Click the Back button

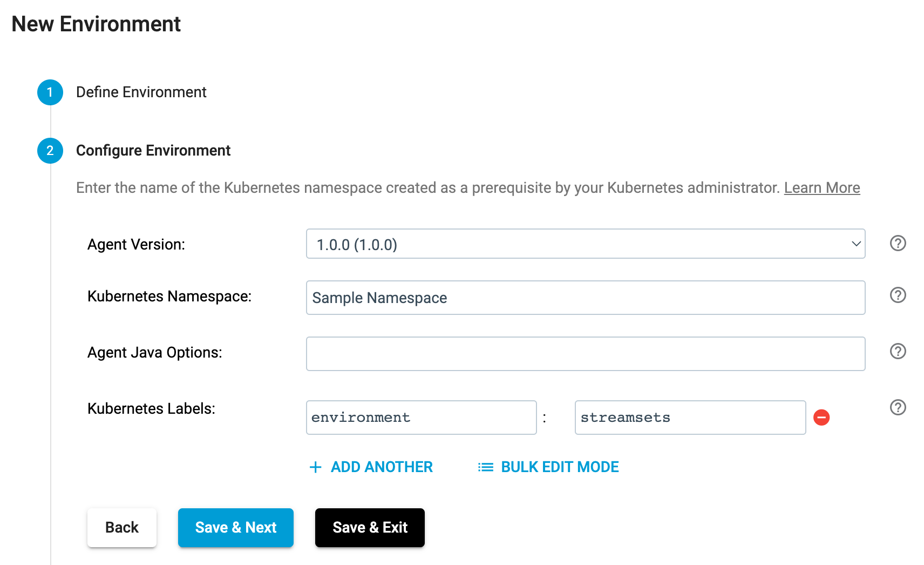coord(122,528)
